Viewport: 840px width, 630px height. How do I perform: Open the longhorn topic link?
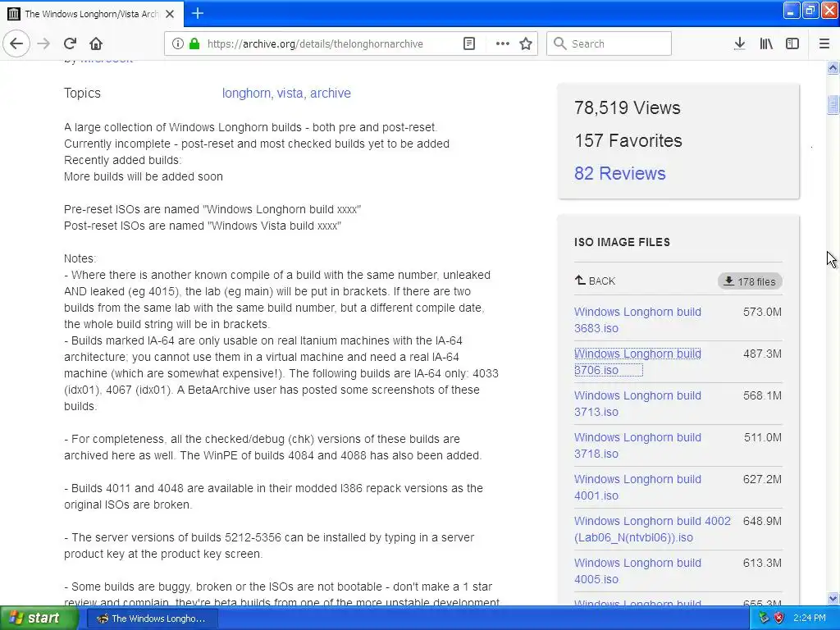pyautogui.click(x=246, y=94)
